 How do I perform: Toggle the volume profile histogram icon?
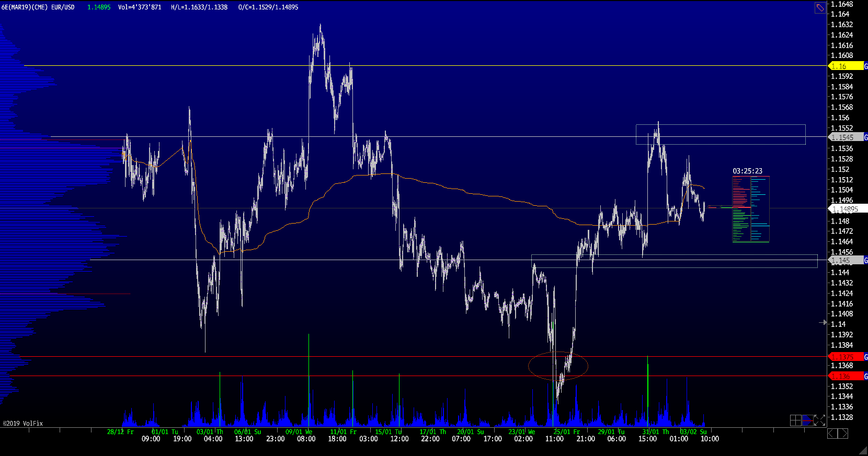coord(807,420)
